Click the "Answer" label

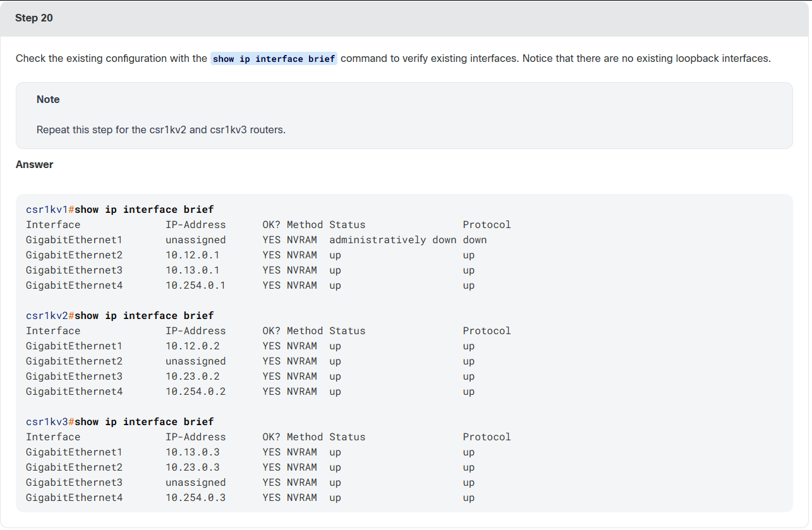[35, 164]
